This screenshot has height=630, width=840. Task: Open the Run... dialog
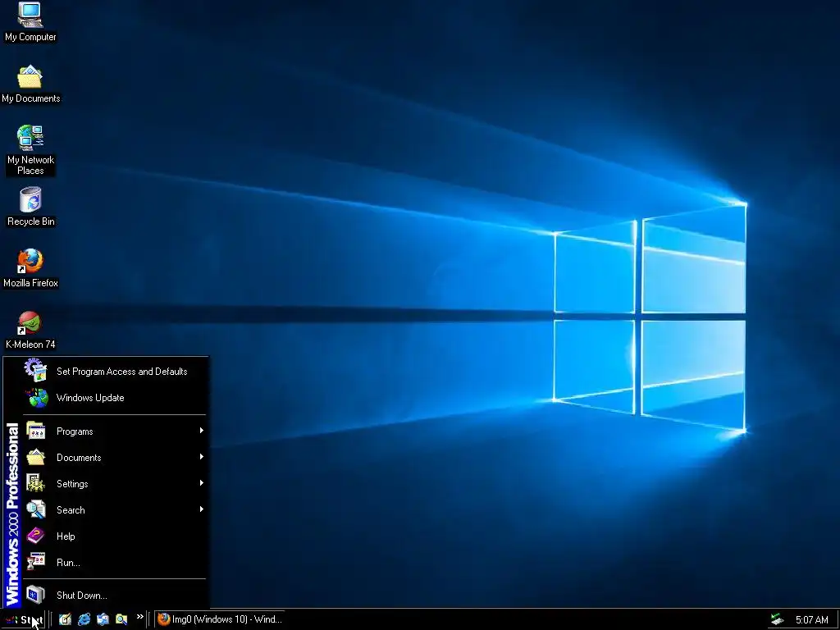[x=115, y=563]
